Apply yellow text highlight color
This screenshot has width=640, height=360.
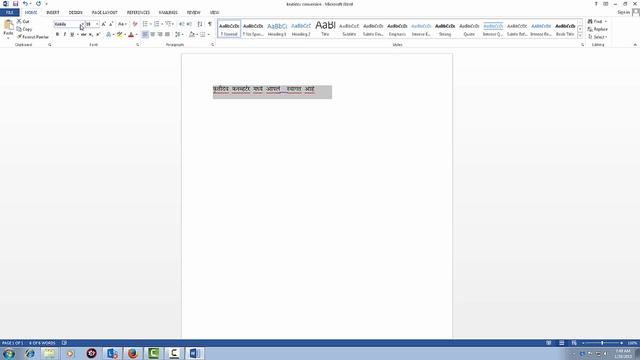coord(119,35)
